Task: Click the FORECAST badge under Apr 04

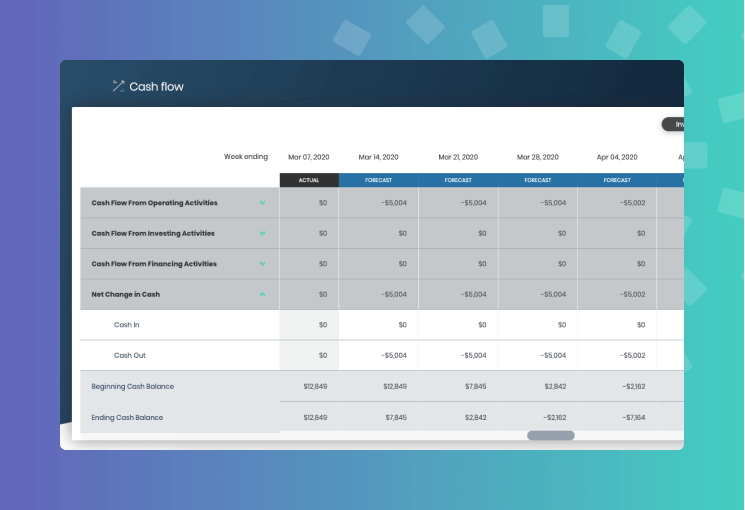Action: pyautogui.click(x=617, y=180)
